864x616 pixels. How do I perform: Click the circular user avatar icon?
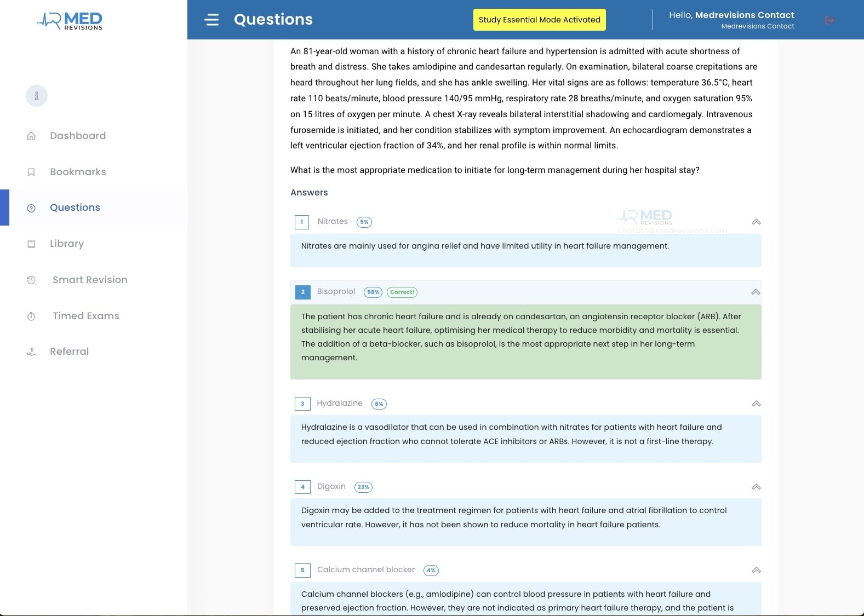(x=37, y=96)
